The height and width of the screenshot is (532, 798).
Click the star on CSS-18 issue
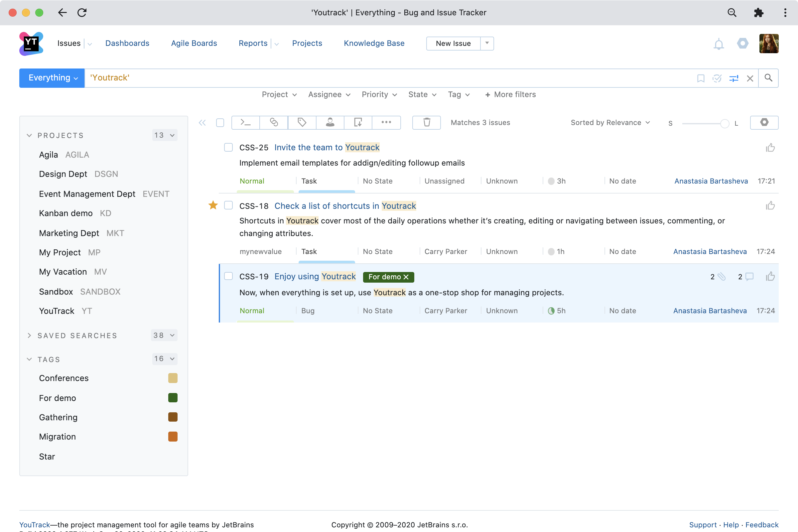point(213,205)
